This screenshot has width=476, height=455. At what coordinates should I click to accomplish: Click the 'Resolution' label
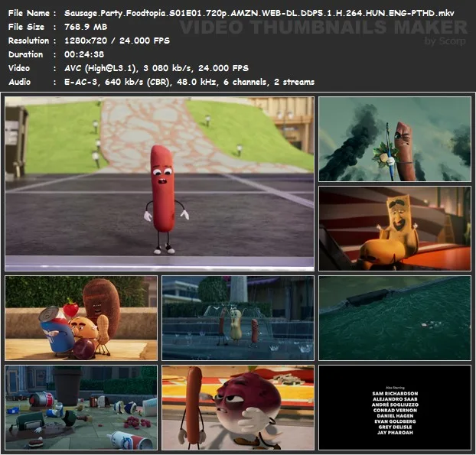(28, 41)
